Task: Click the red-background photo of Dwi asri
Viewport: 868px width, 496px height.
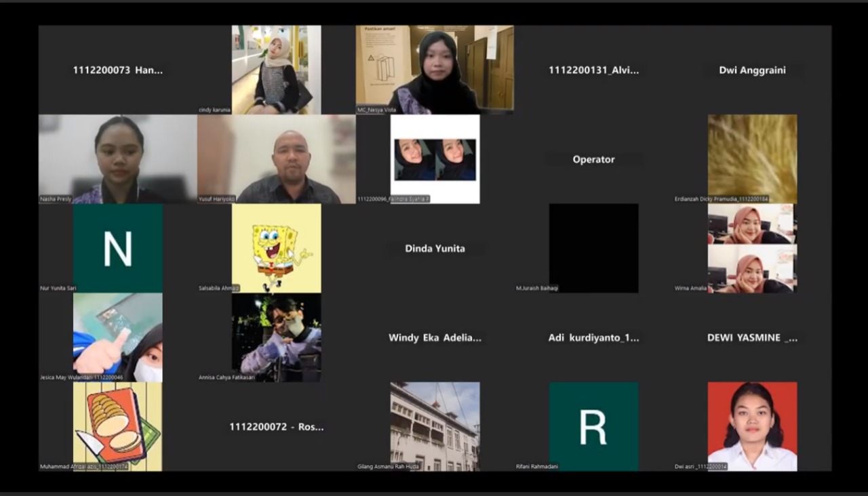Action: (752, 426)
